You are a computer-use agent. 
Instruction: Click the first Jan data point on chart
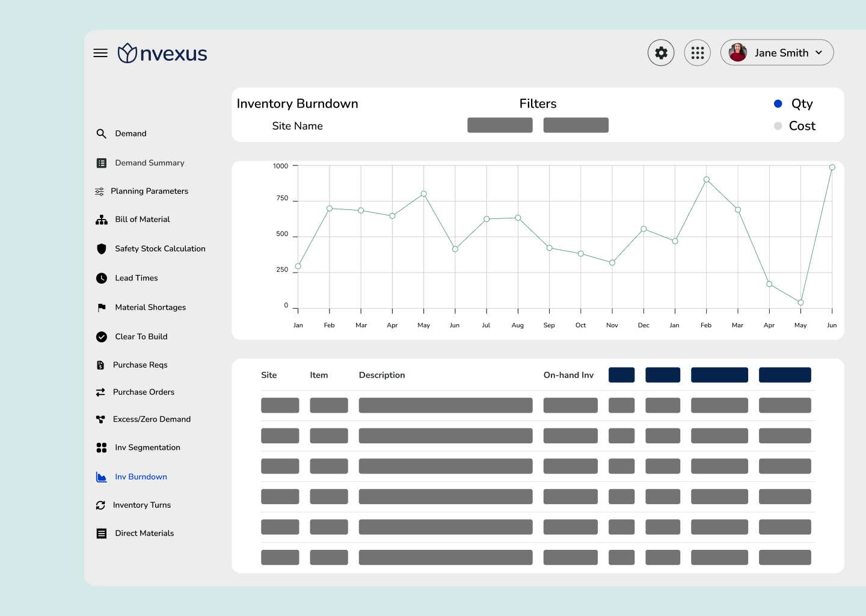point(298,266)
